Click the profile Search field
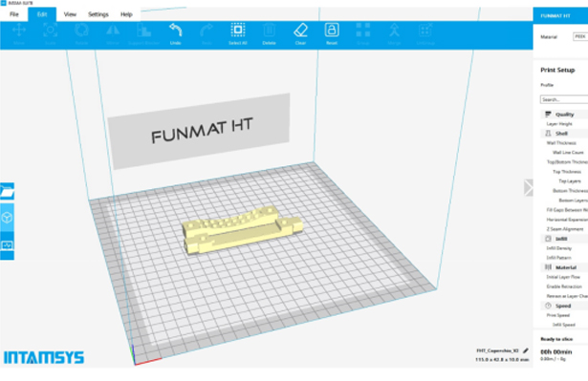 564,99
